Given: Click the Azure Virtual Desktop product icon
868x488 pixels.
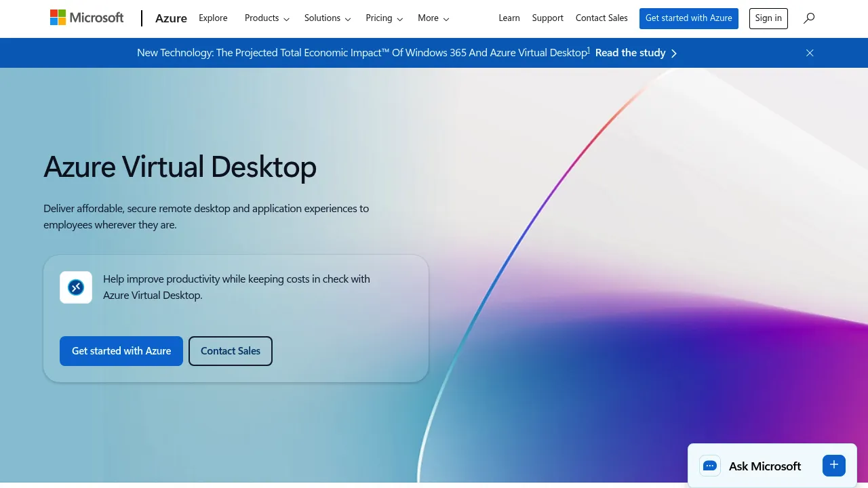Looking at the screenshot, I should pyautogui.click(x=76, y=287).
